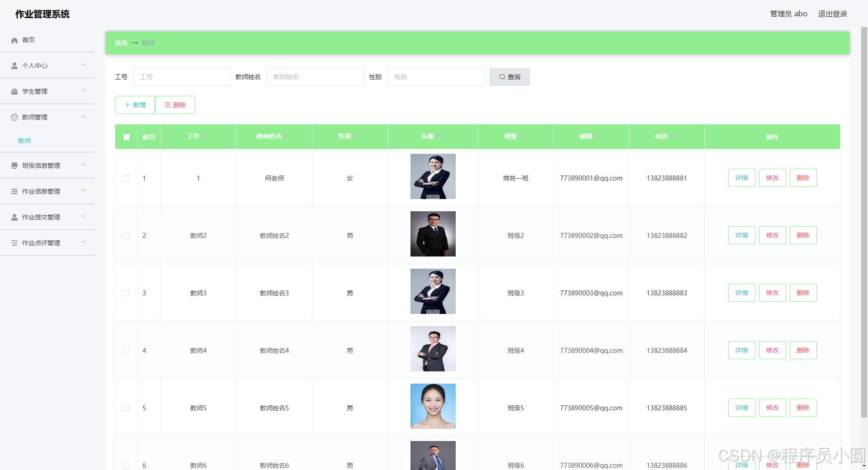Image resolution: width=868 pixels, height=470 pixels.
Task: Check the row checkbox for 教师姓名6
Action: pyautogui.click(x=126, y=465)
